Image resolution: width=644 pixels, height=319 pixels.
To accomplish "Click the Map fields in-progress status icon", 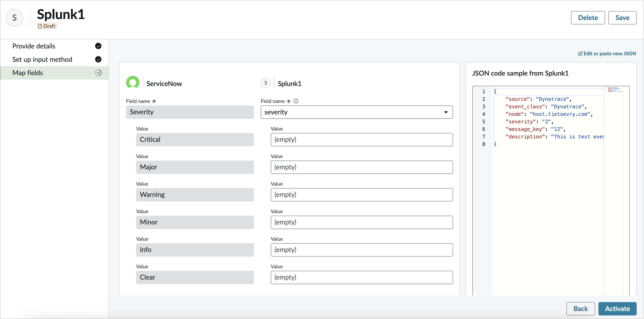I will point(98,73).
